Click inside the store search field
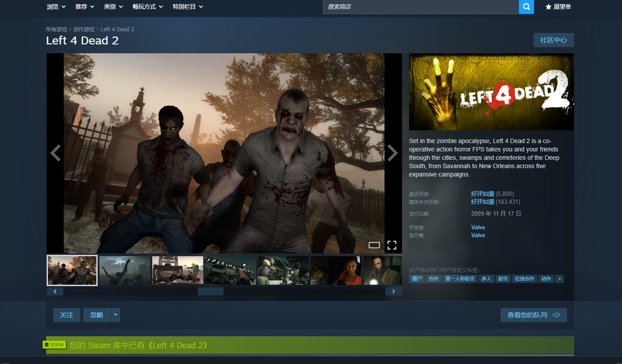 (x=421, y=7)
